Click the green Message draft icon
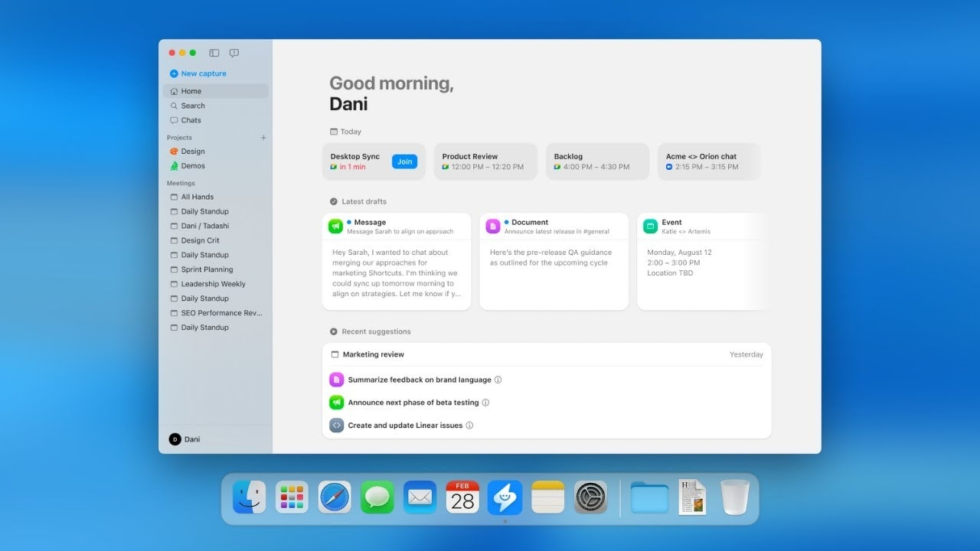 click(x=335, y=227)
